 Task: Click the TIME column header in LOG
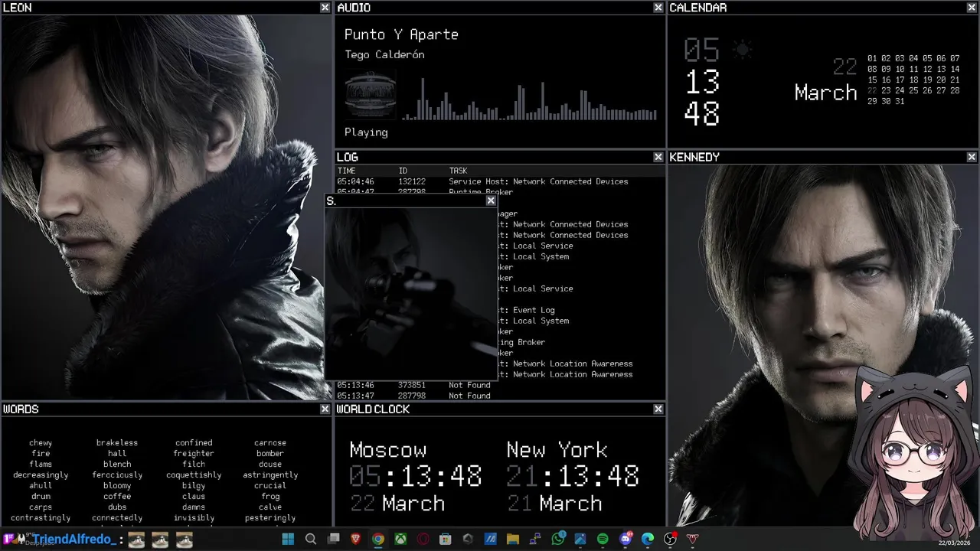[347, 171]
